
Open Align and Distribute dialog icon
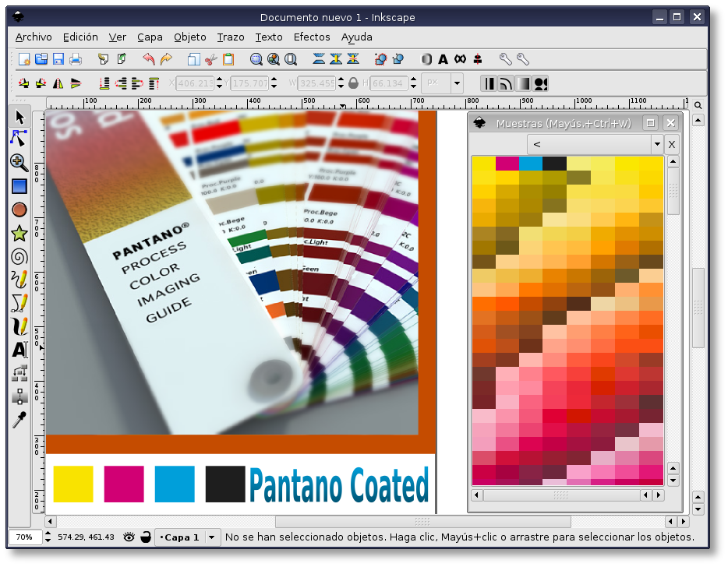[x=477, y=59]
